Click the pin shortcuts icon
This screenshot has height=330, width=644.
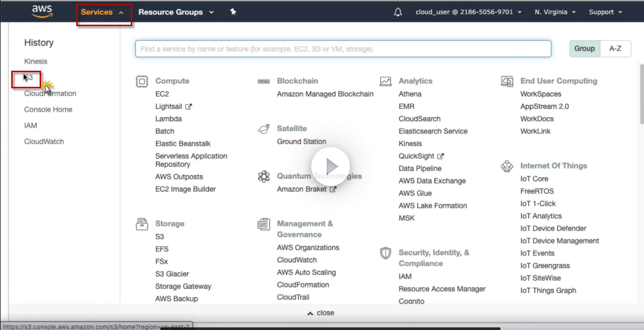click(233, 12)
